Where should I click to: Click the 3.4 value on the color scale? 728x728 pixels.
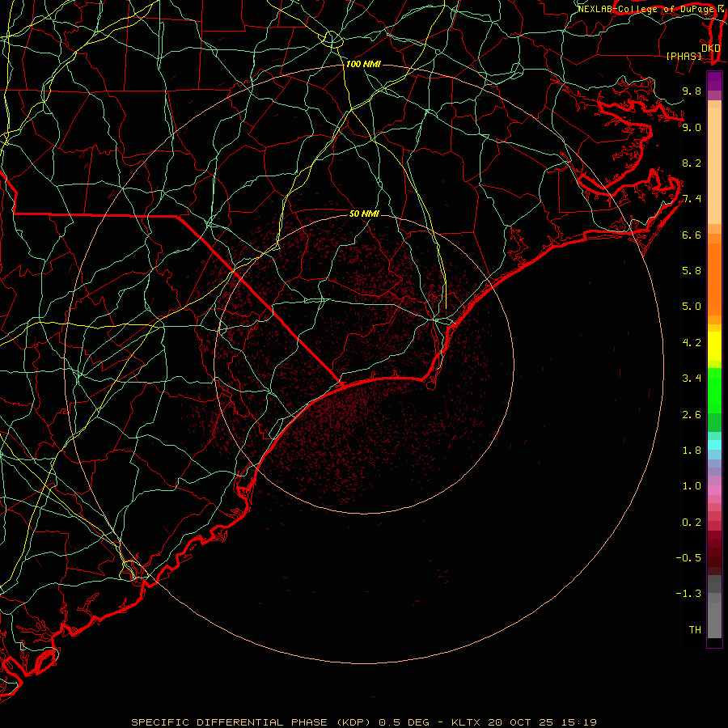click(692, 379)
